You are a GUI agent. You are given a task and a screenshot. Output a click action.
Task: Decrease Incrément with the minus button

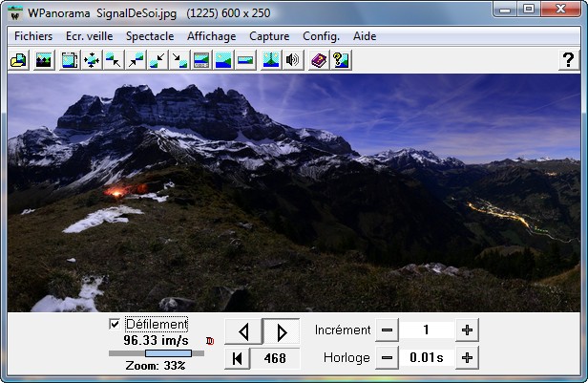coord(387,330)
